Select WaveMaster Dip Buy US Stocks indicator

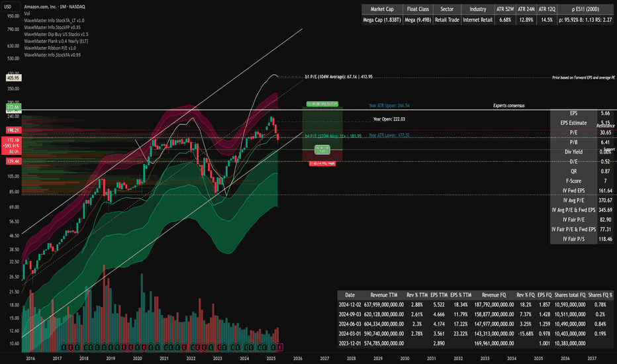click(x=56, y=34)
